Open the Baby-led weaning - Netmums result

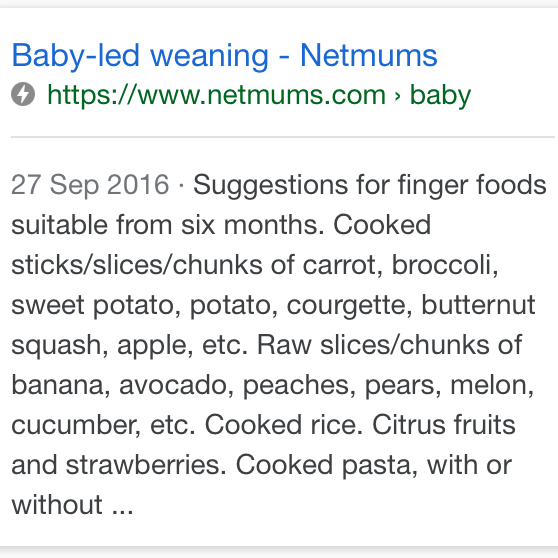[225, 56]
